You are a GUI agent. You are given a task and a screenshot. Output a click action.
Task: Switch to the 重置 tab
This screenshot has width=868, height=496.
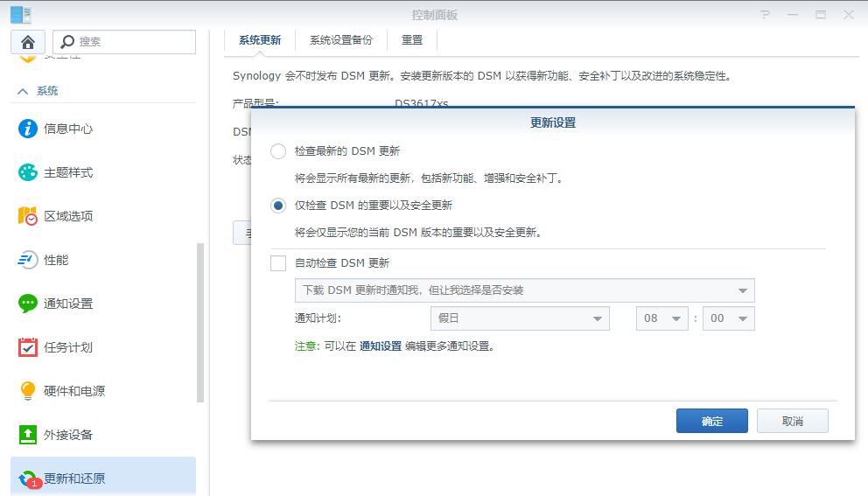(412, 40)
